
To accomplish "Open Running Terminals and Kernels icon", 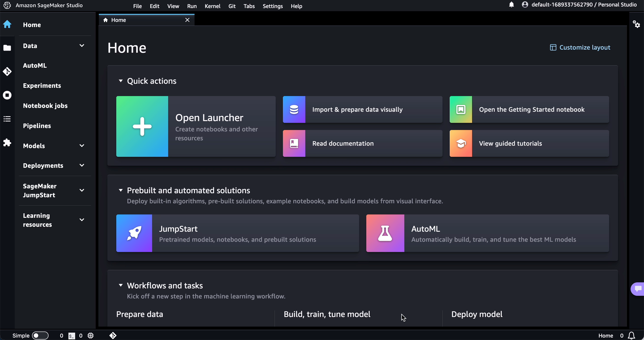I will [7, 95].
